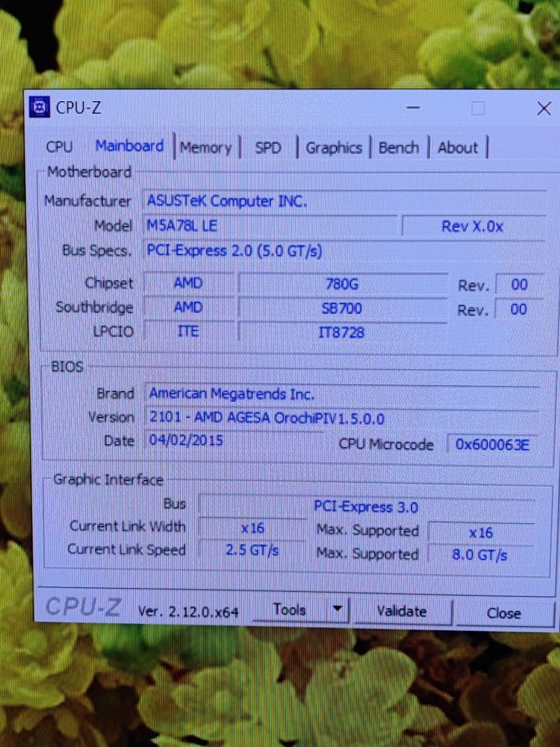Viewport: 560px width, 747px height.
Task: Click the CPU-Z application icon in title bar
Action: click(40, 107)
